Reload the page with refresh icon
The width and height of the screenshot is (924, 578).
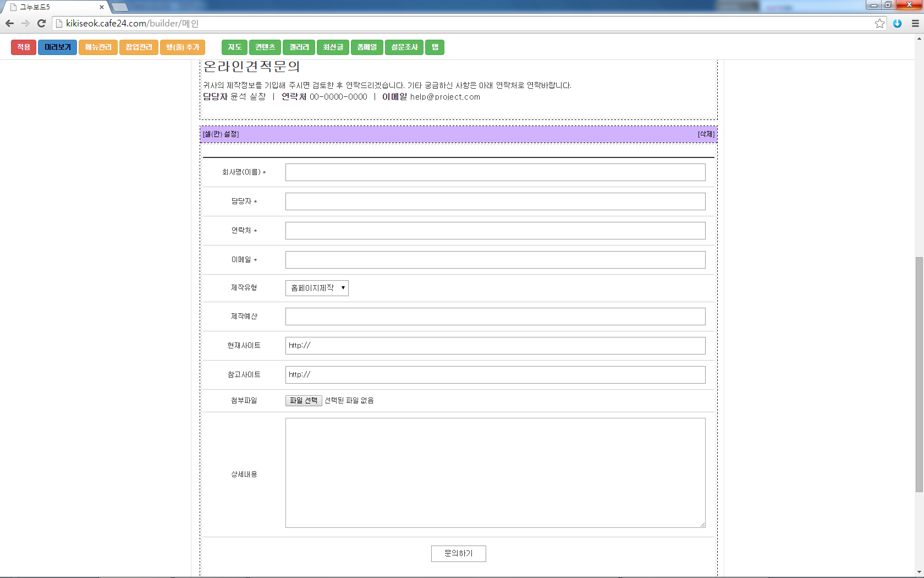pyautogui.click(x=41, y=23)
